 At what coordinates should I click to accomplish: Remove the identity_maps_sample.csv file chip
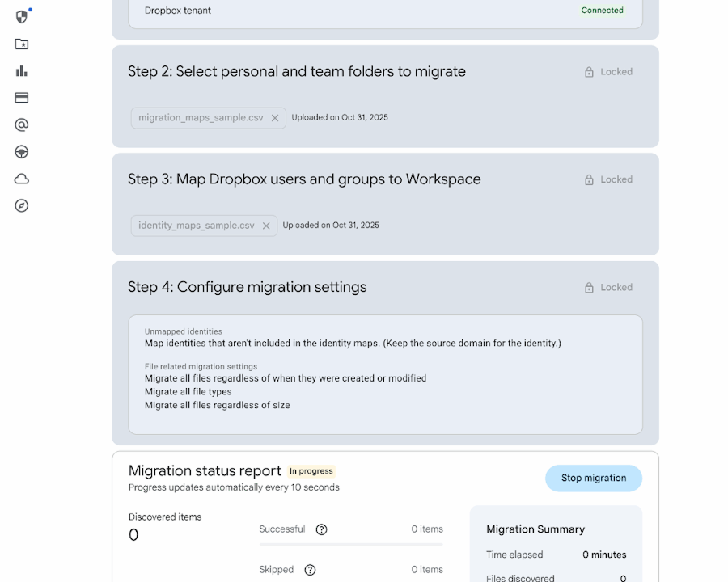coord(266,225)
